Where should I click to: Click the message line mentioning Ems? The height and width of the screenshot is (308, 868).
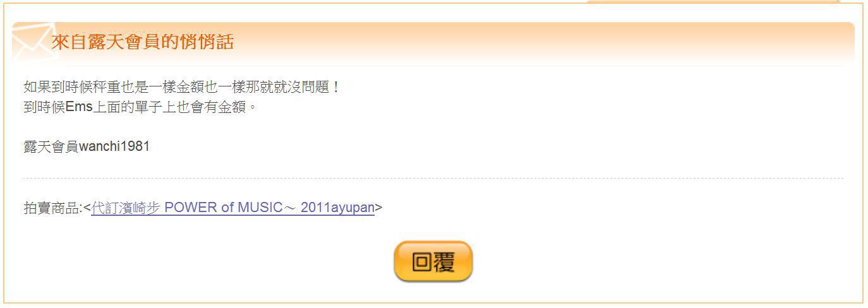click(140, 107)
